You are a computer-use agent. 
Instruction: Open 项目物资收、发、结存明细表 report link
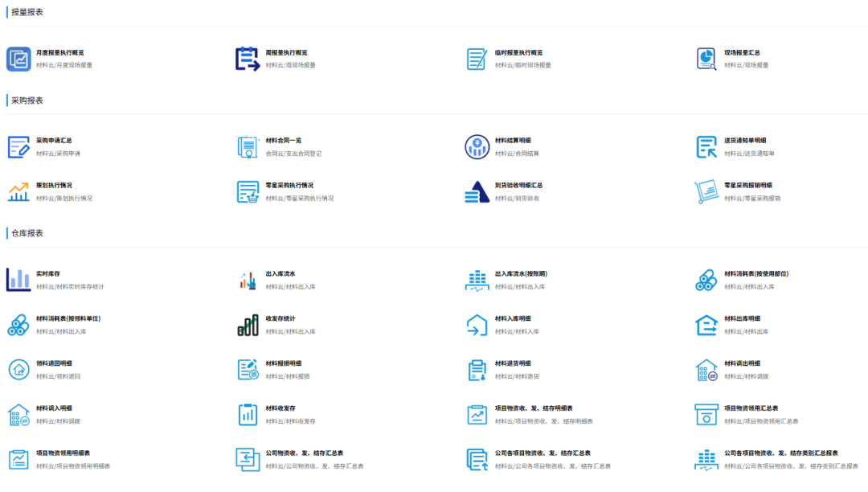click(534, 408)
